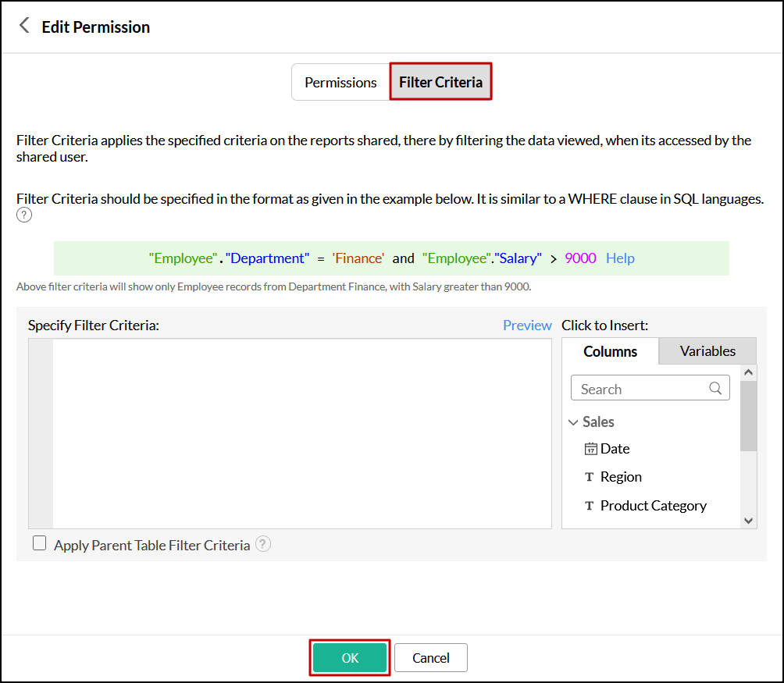
Task: Click the search magnifier icon in Columns
Action: click(x=715, y=388)
